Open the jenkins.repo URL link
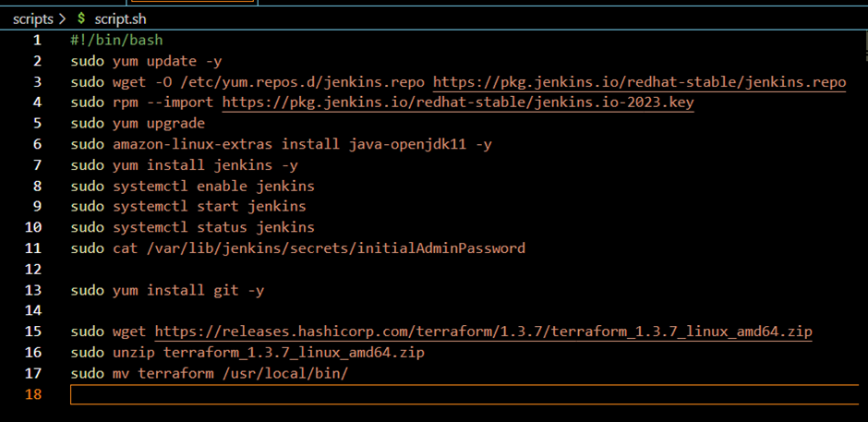Screen dimensions: 868x422 639,82
